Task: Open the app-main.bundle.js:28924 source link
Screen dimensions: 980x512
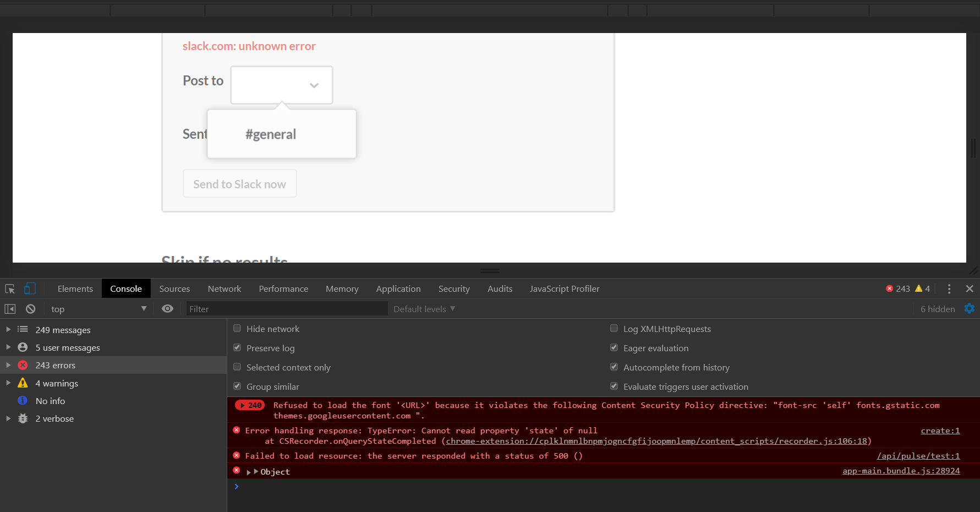Action: coord(901,471)
